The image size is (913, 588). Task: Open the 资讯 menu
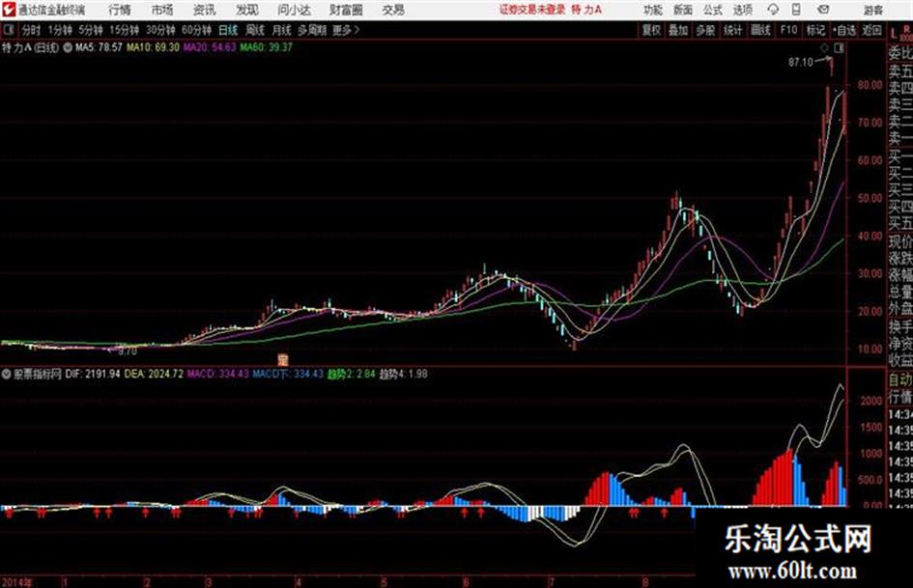click(x=204, y=10)
